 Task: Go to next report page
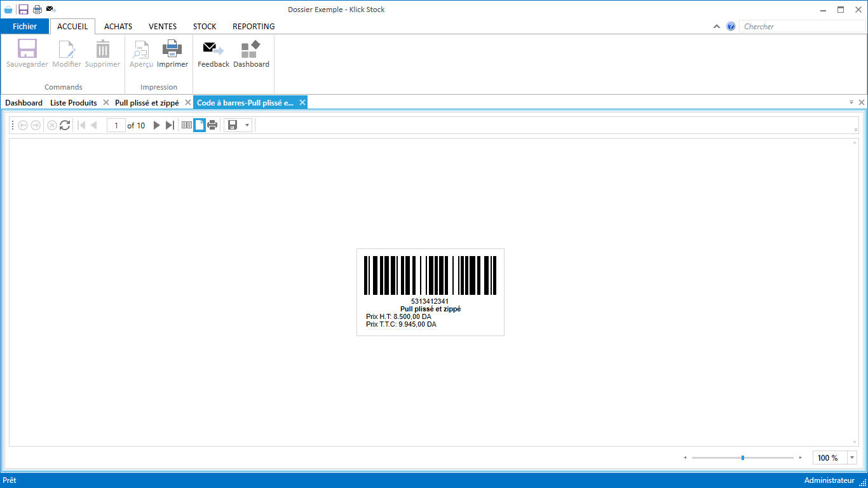(157, 125)
